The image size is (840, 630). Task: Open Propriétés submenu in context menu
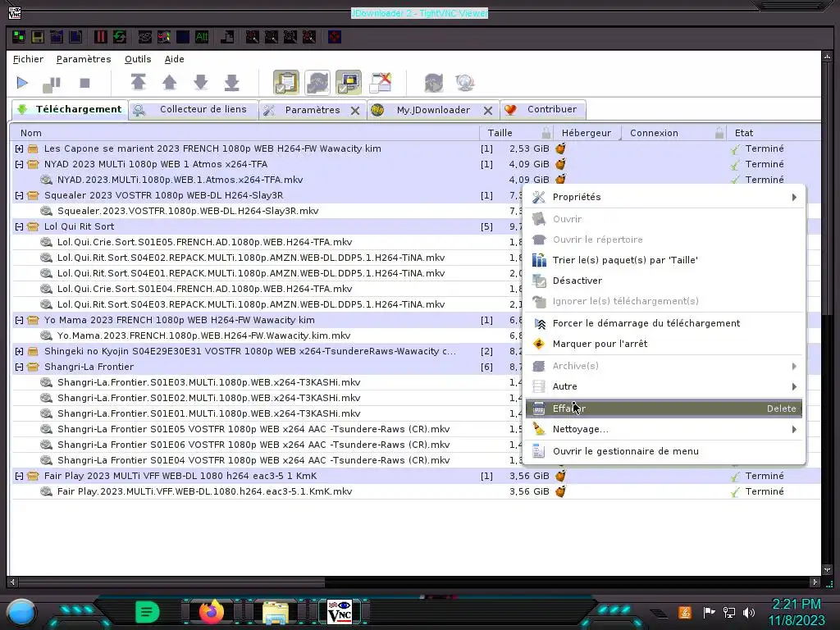click(x=664, y=197)
